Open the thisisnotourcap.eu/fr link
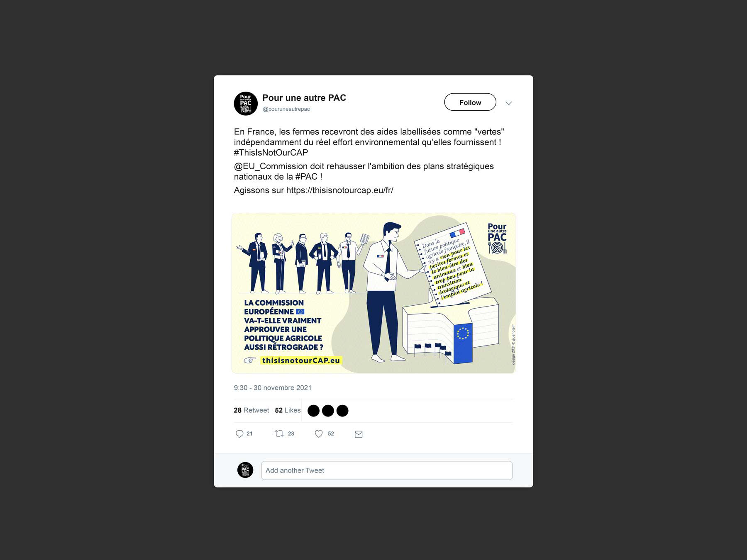The width and height of the screenshot is (747, 560). tap(340, 190)
